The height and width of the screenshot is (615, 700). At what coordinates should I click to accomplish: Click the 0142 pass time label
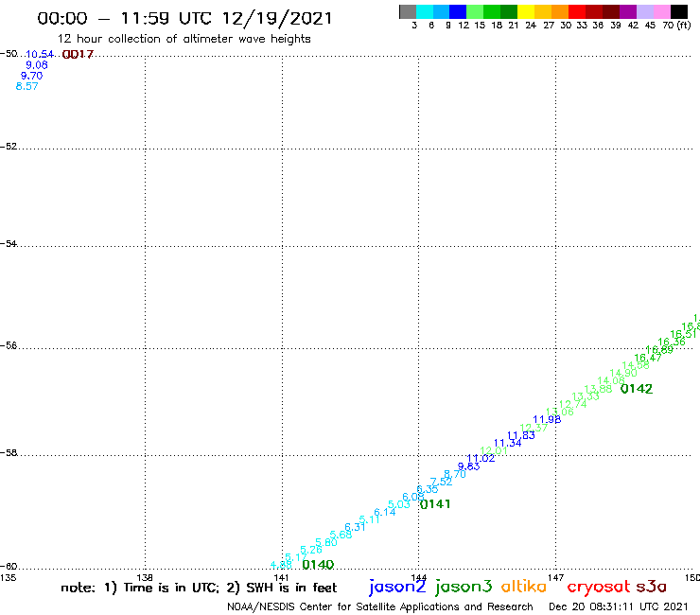click(x=637, y=389)
